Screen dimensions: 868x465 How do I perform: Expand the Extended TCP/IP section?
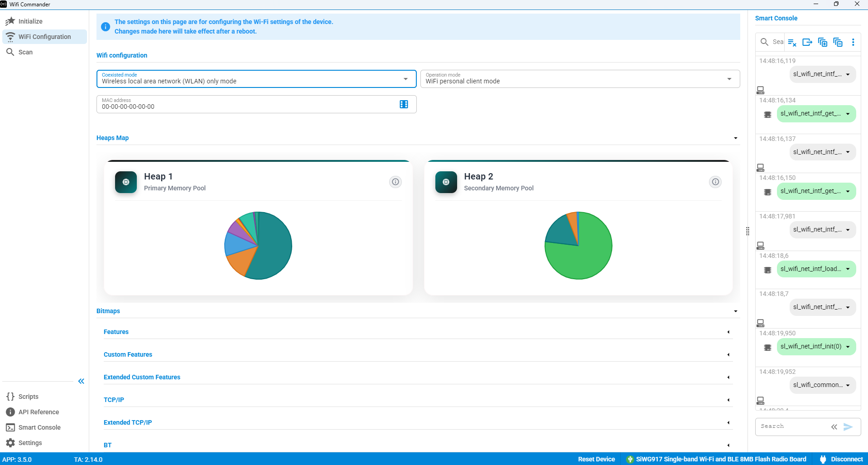[728, 422]
